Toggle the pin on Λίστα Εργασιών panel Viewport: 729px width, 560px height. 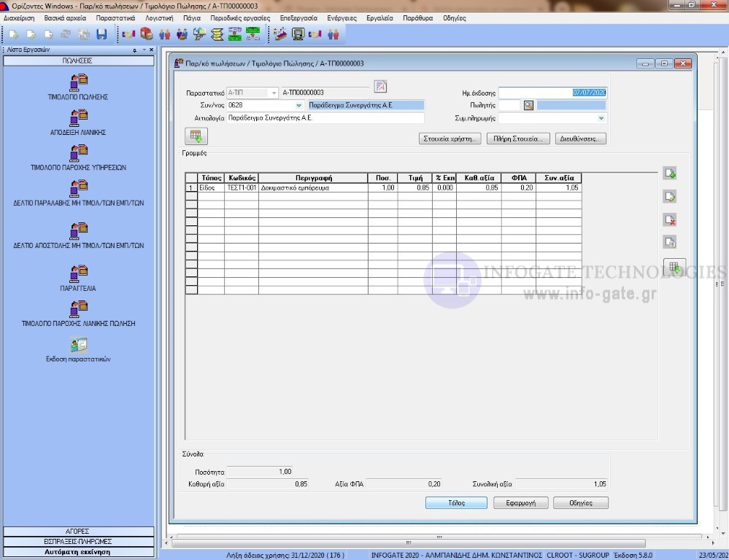134,50
